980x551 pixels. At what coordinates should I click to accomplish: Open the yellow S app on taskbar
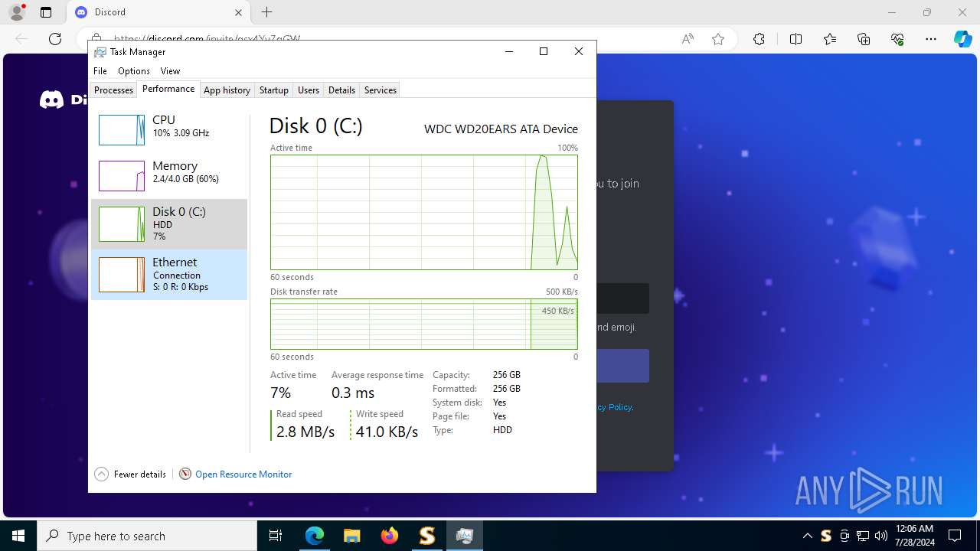point(426,536)
